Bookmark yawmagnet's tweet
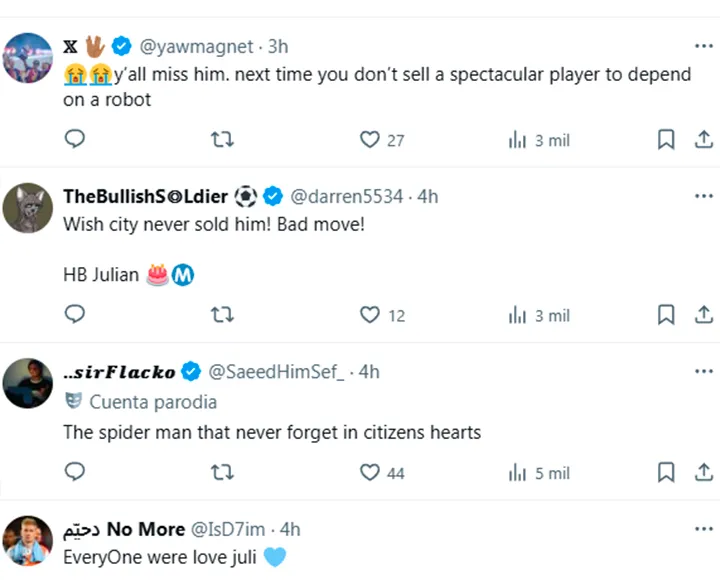Image resolution: width=720 pixels, height=580 pixels. tap(666, 139)
